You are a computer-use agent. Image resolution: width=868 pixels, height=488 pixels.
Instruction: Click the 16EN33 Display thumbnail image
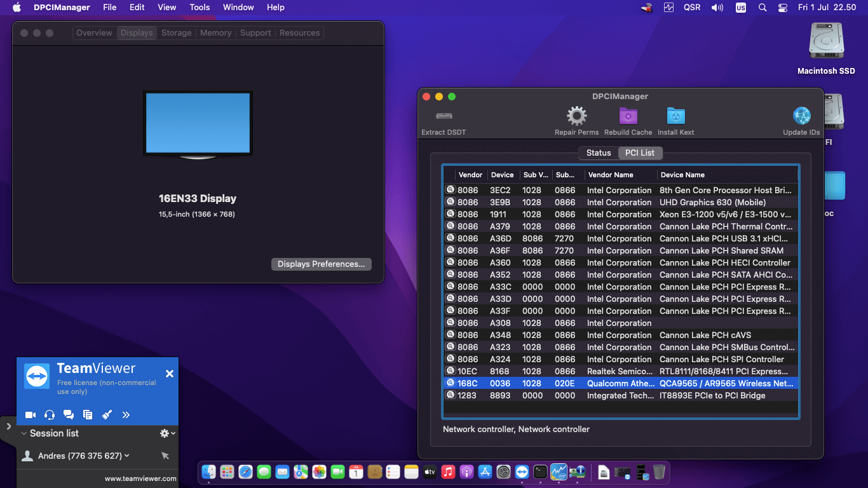coord(198,124)
